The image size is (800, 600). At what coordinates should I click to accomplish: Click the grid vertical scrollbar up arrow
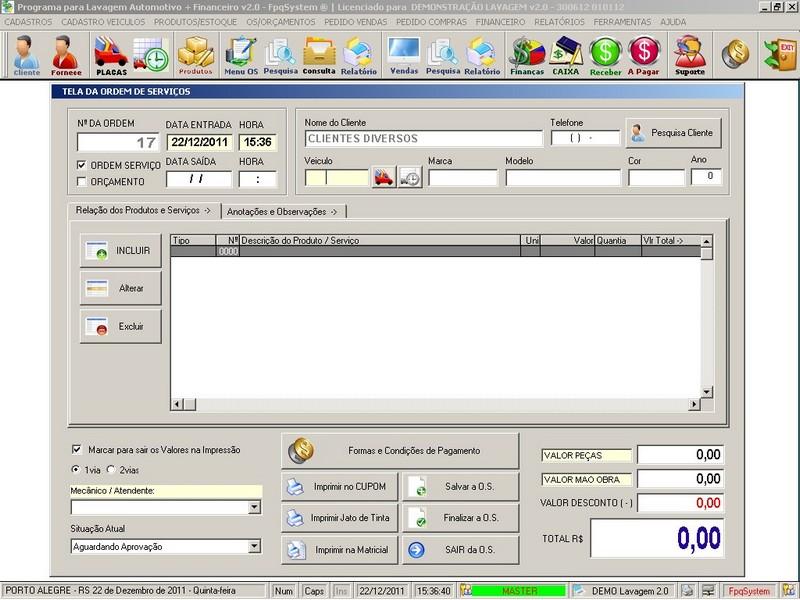pyautogui.click(x=707, y=241)
